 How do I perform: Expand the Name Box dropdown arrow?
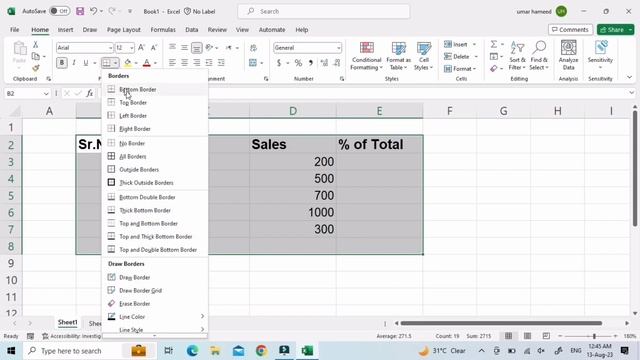[x=46, y=93]
